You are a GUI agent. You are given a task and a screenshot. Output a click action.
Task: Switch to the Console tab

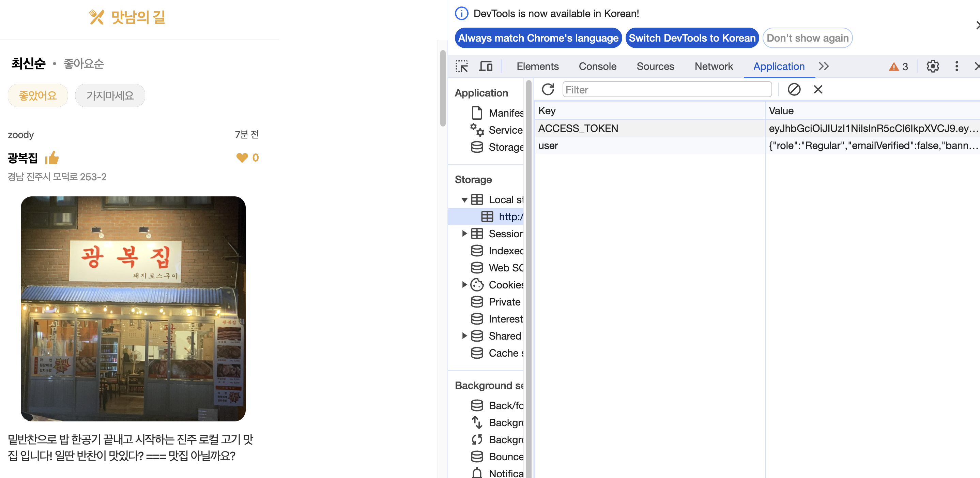pyautogui.click(x=597, y=66)
